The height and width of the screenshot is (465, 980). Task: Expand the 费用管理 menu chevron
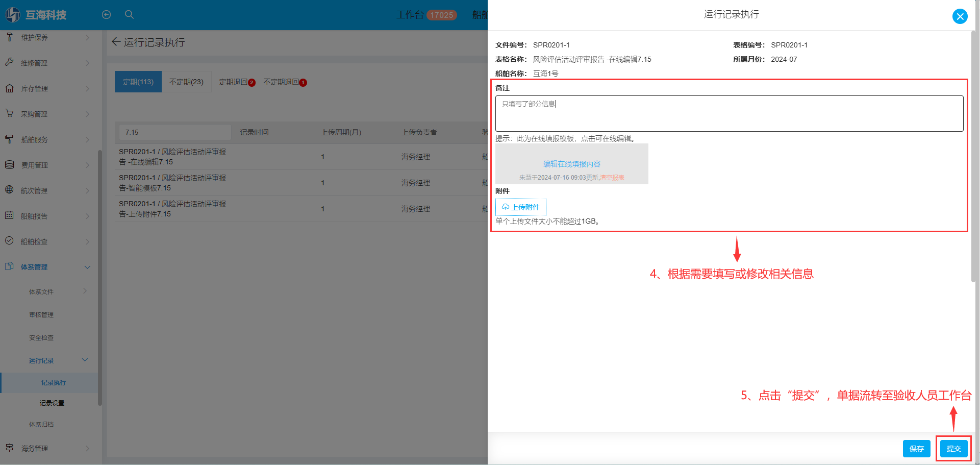[x=87, y=165]
